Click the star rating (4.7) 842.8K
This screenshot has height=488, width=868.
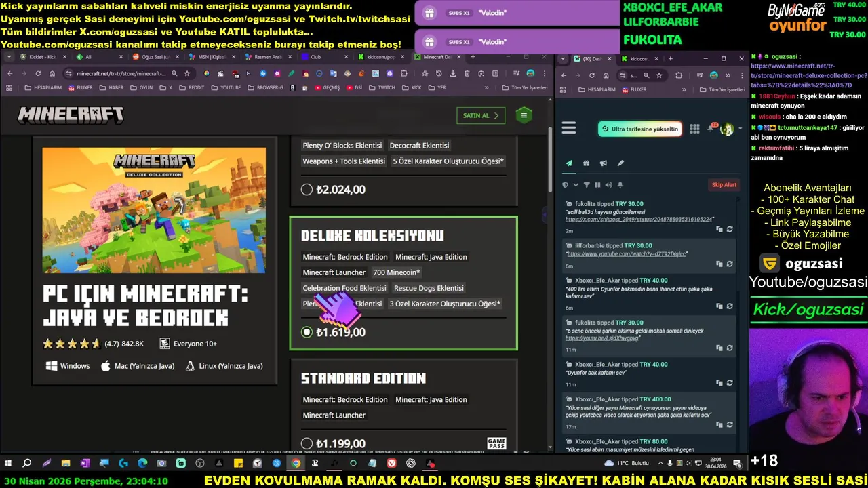click(93, 344)
